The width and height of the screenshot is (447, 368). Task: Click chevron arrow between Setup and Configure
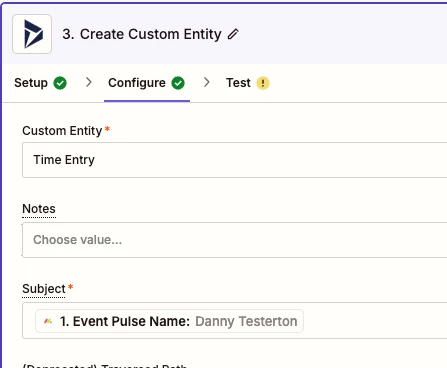(x=88, y=82)
